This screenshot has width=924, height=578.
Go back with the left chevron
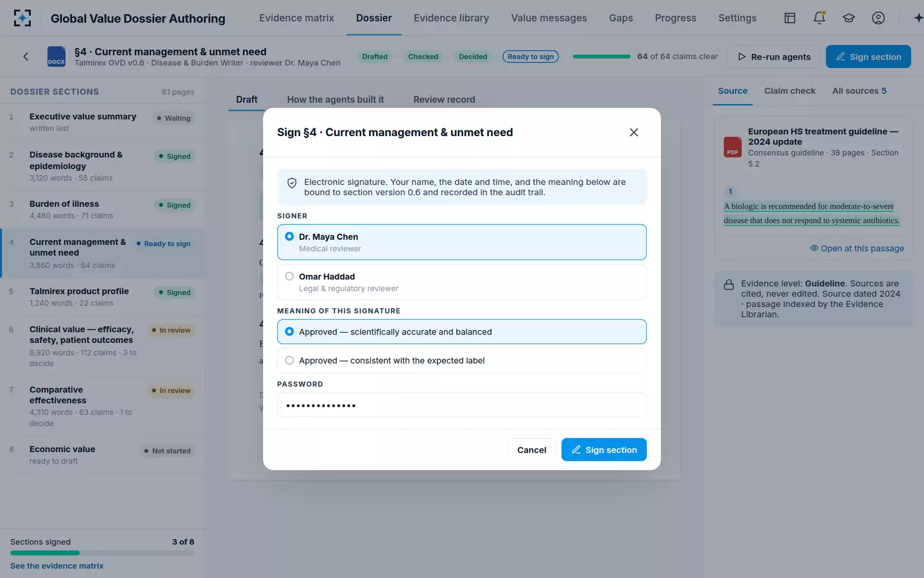pos(26,57)
